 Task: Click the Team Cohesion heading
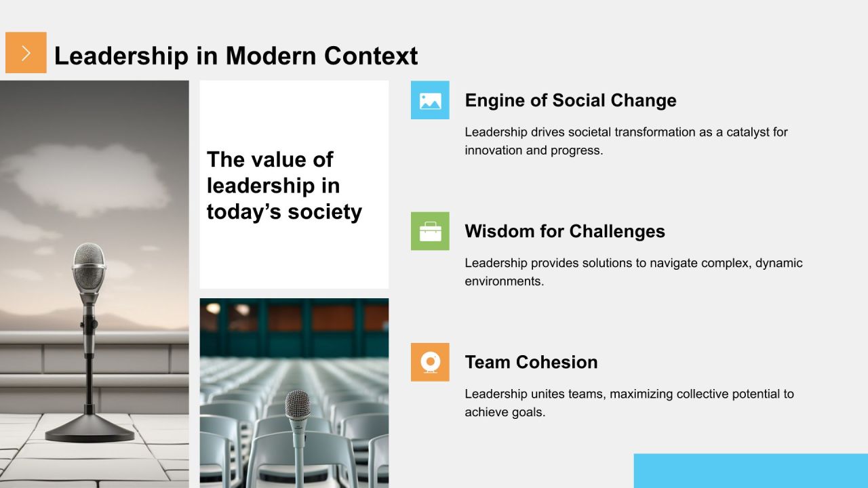(x=531, y=362)
